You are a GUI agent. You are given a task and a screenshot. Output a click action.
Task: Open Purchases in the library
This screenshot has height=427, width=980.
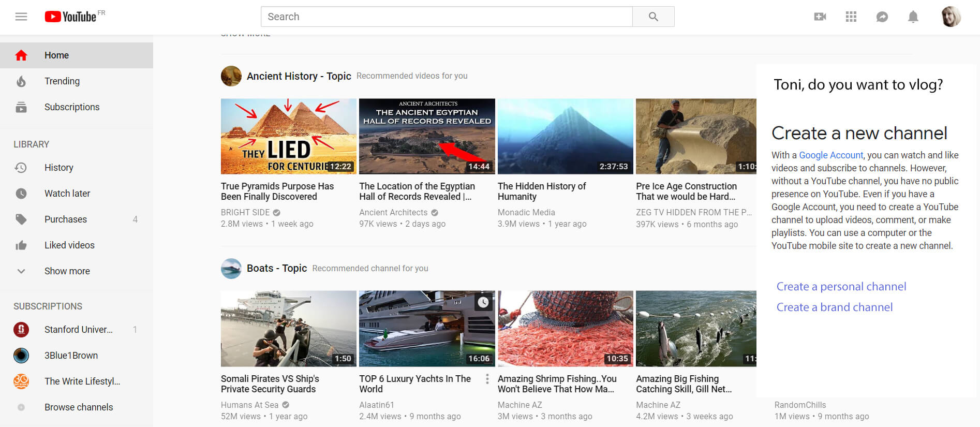point(77,219)
